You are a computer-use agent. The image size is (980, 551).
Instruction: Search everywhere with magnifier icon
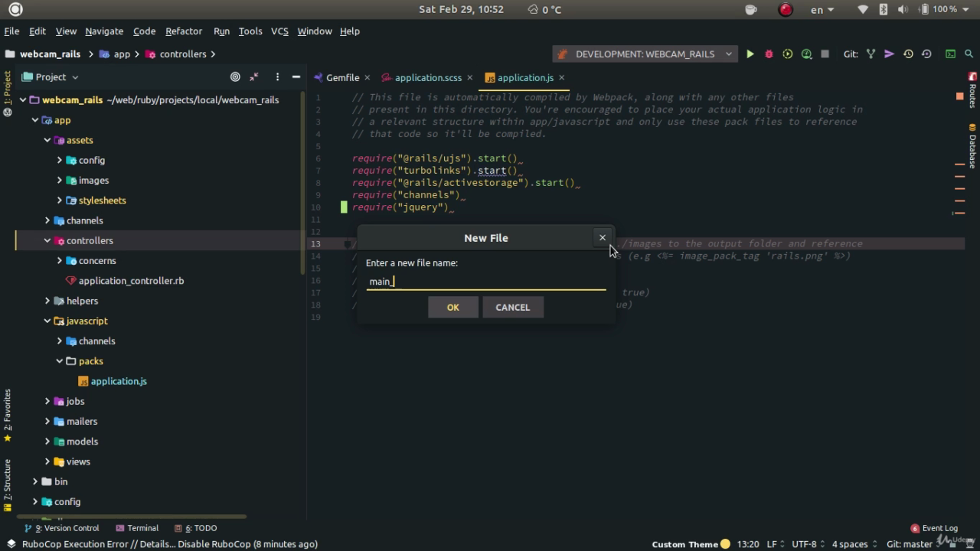point(969,54)
